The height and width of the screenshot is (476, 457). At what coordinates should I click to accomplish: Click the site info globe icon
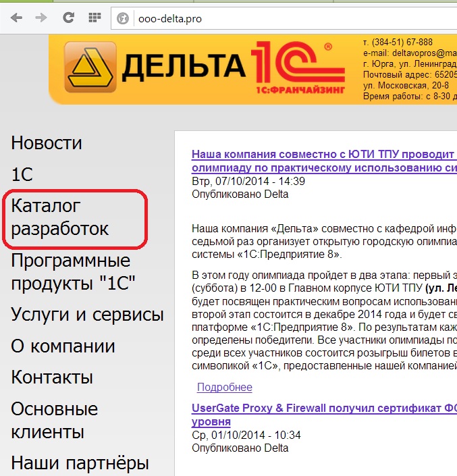point(123,18)
